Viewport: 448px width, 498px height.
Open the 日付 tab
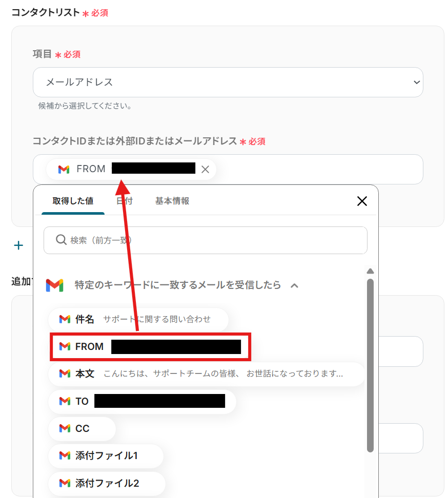[125, 201]
